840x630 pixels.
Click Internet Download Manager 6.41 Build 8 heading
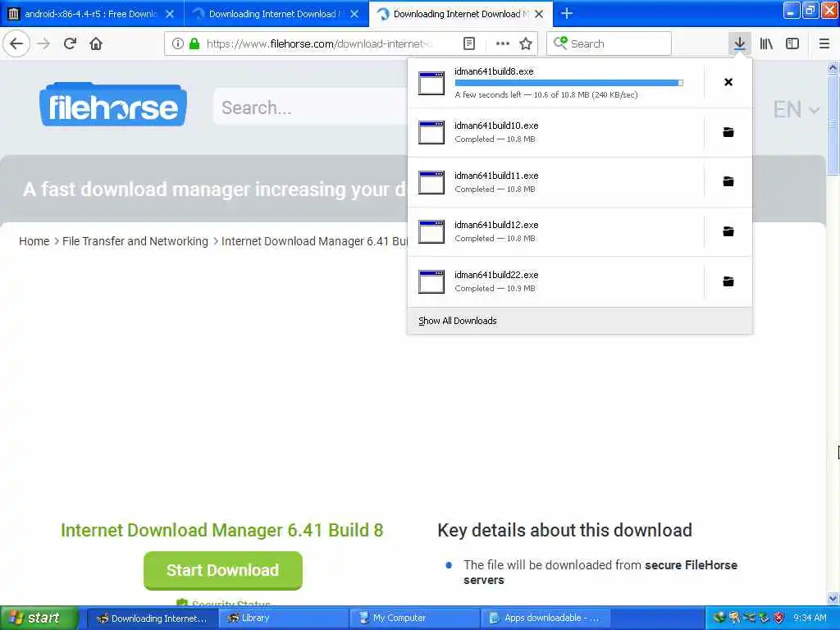(x=221, y=530)
